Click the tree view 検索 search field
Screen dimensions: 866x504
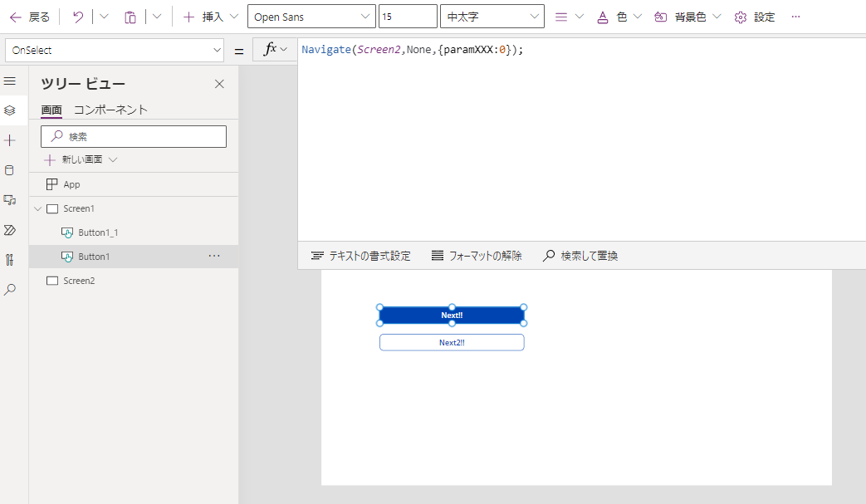coord(134,137)
